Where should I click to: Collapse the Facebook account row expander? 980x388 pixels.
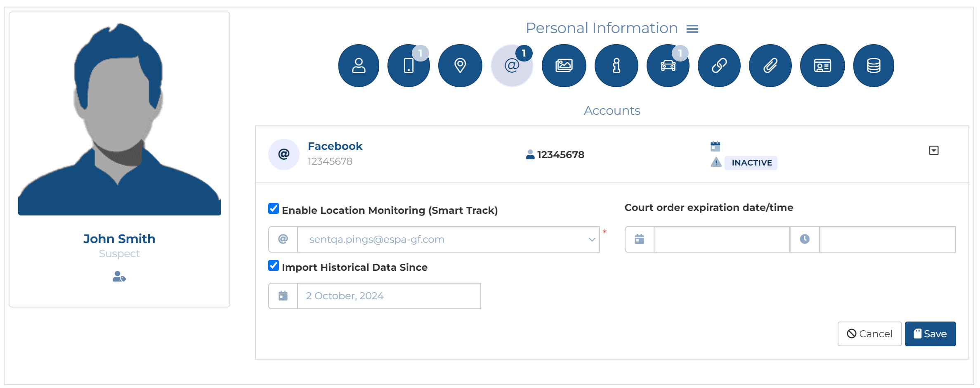pyautogui.click(x=933, y=151)
